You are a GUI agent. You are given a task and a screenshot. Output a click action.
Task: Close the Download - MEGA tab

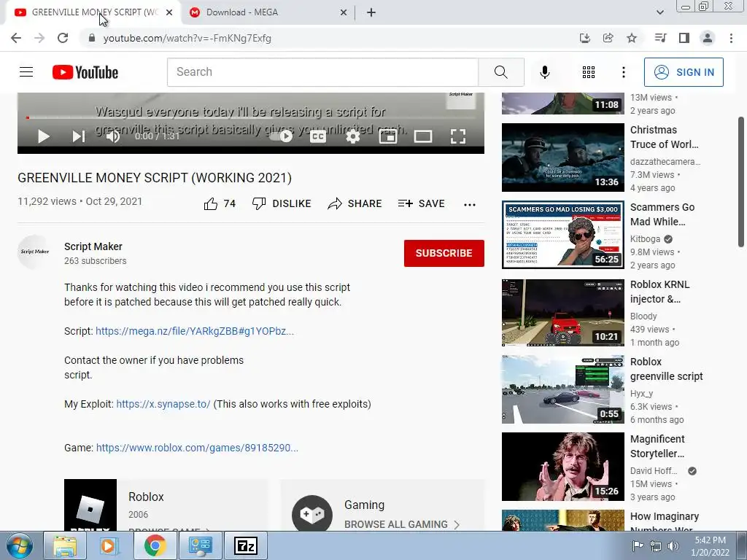(343, 12)
